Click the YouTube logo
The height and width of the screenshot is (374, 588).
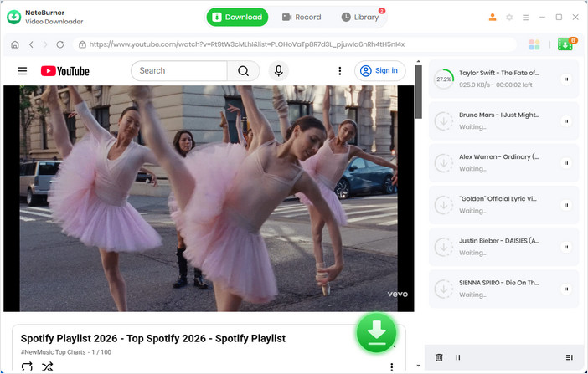[x=64, y=71]
